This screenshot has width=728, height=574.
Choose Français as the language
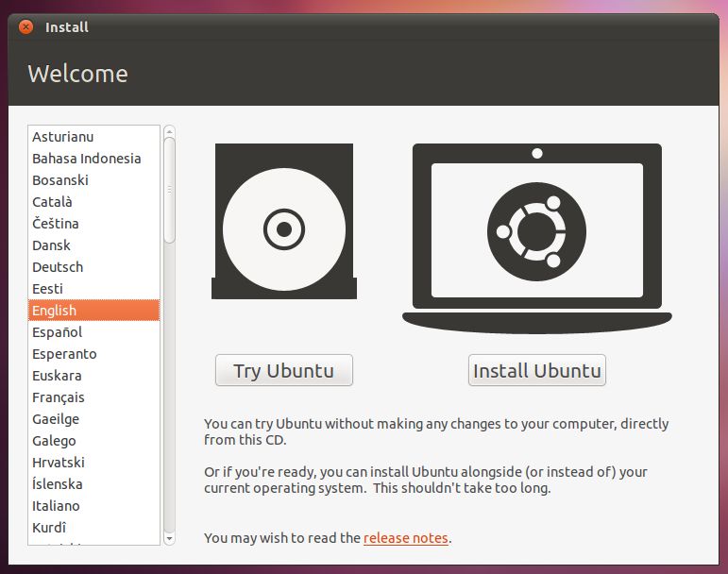[93, 397]
